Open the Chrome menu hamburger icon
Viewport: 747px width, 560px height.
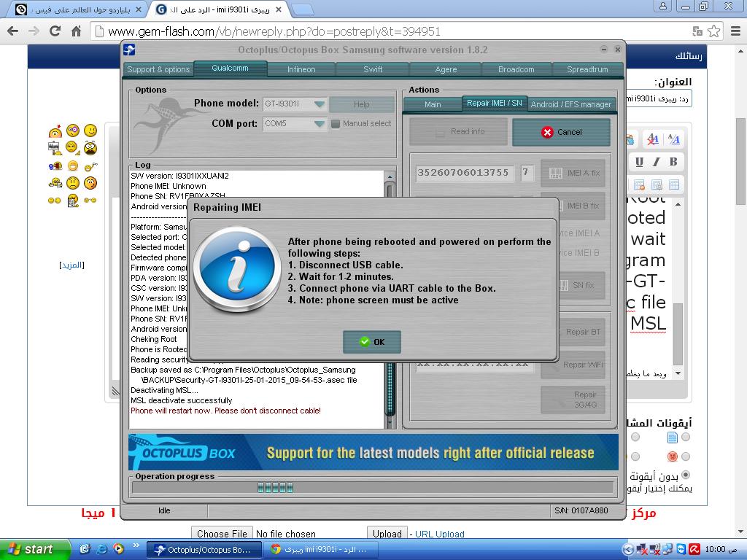[735, 31]
